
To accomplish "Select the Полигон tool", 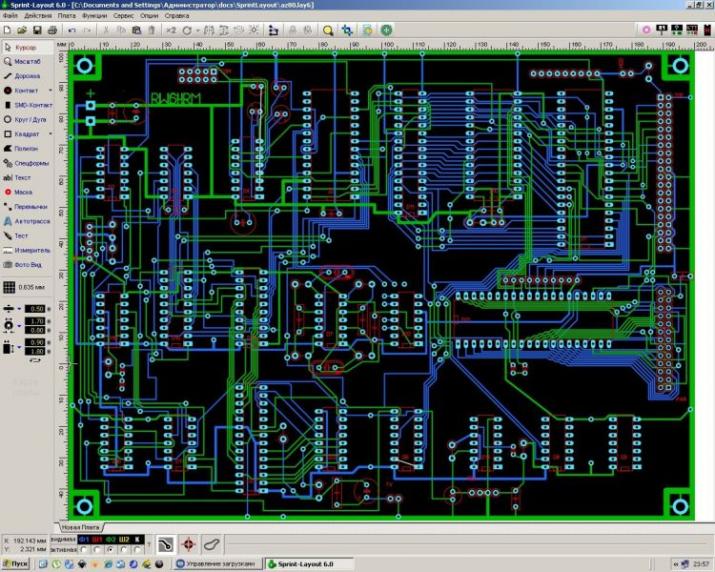I will [25, 148].
